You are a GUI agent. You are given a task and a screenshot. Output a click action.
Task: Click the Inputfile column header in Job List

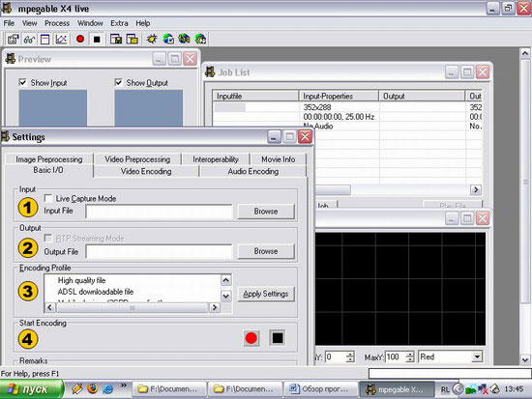255,97
